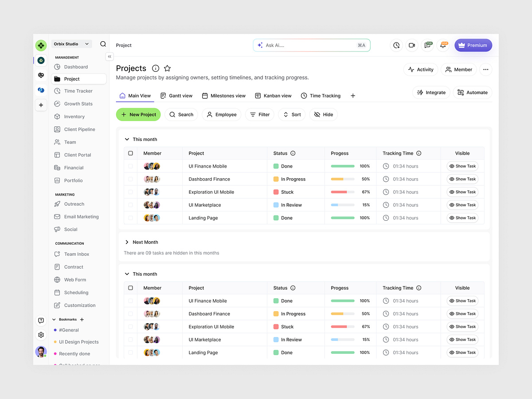Select the header checkbox to select all rows
Viewport: 532px width, 399px height.
tap(130, 153)
